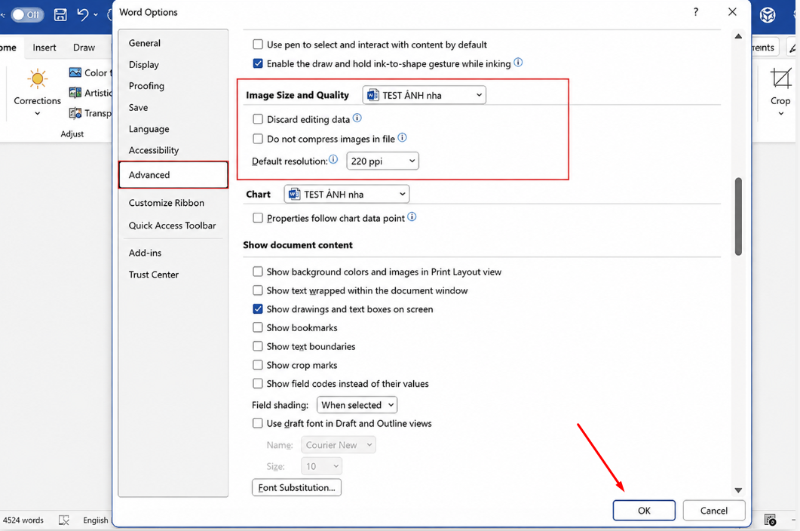The height and width of the screenshot is (531, 800).
Task: Open the Add-ins category
Action: 173,253
